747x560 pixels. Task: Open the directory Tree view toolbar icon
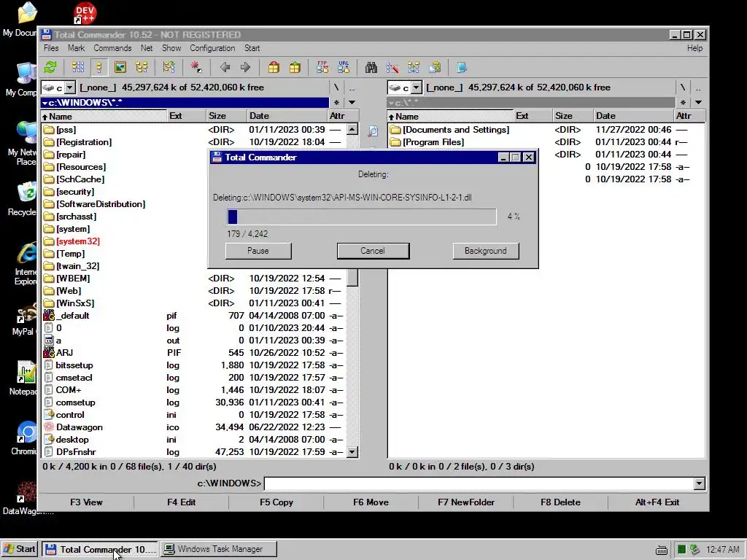click(x=142, y=68)
